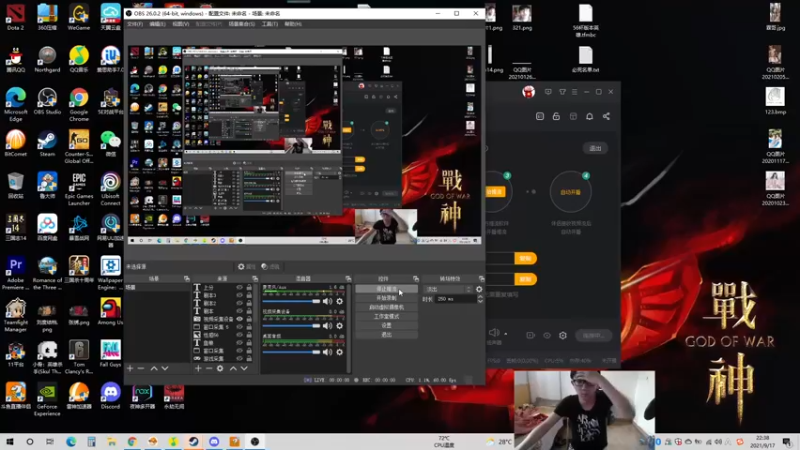Toggle eye icon at companion window bottom
This screenshot has width=800, height=450.
(547, 335)
